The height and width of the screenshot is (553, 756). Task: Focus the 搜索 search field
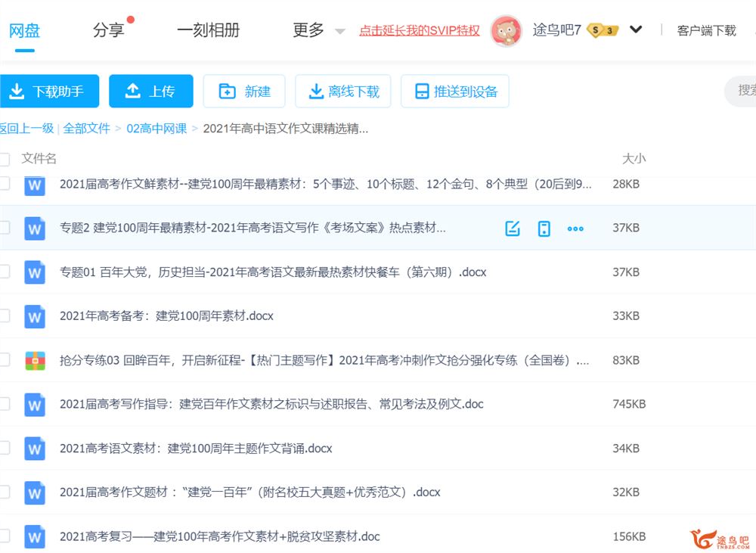(x=741, y=91)
